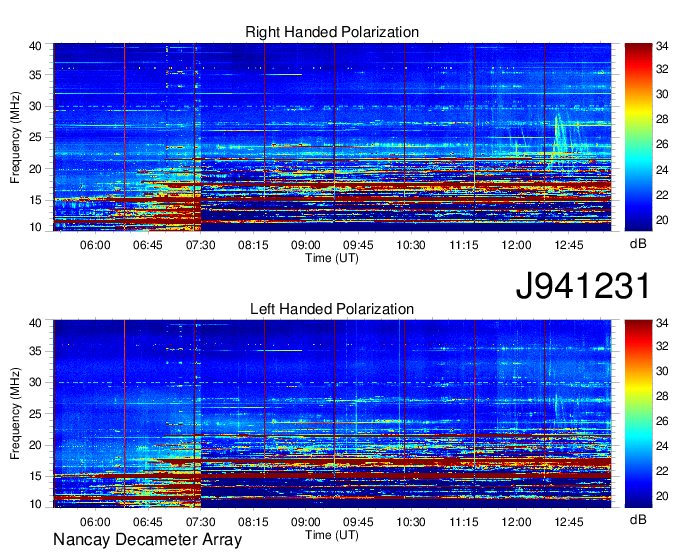Click the Right Handed plot's color bar
The image size is (680, 552).
[638, 137]
